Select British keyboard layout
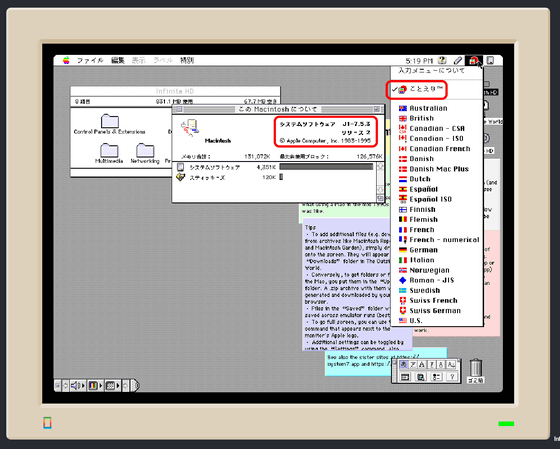Viewport: 560px width, 449px height. pos(437,118)
